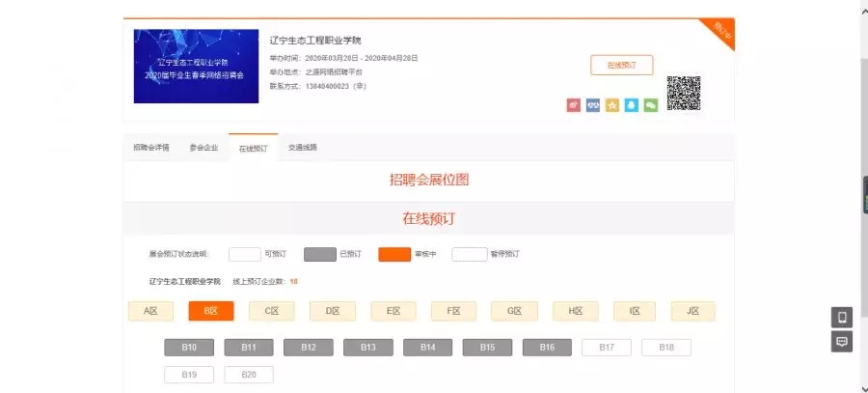Select available booth B19
The height and width of the screenshot is (393, 868).
[189, 375]
